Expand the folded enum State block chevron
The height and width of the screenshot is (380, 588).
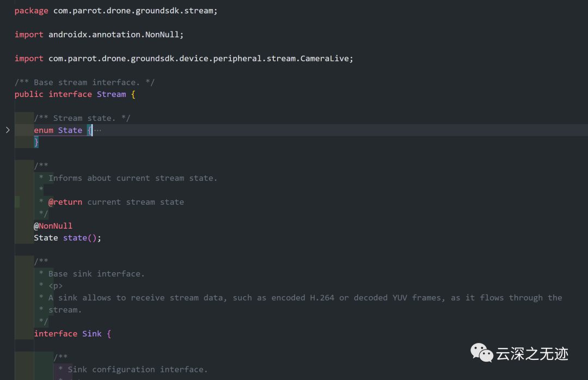click(8, 130)
